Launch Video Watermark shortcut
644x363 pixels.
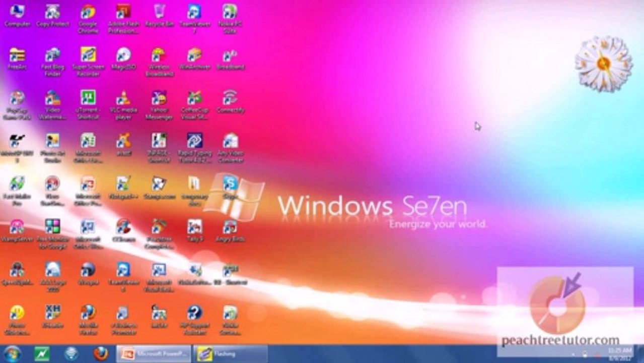52,105
